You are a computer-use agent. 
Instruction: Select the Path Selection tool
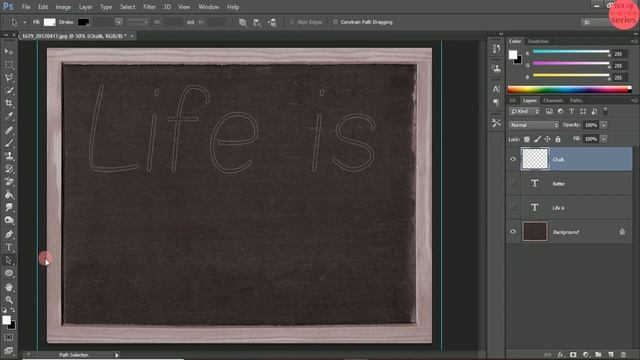tap(9, 260)
